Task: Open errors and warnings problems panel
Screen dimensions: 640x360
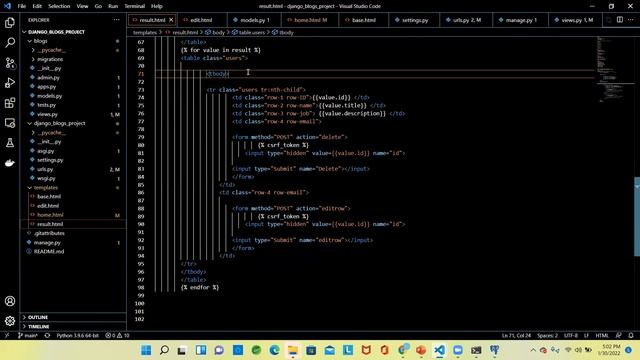Action: click(x=117, y=336)
